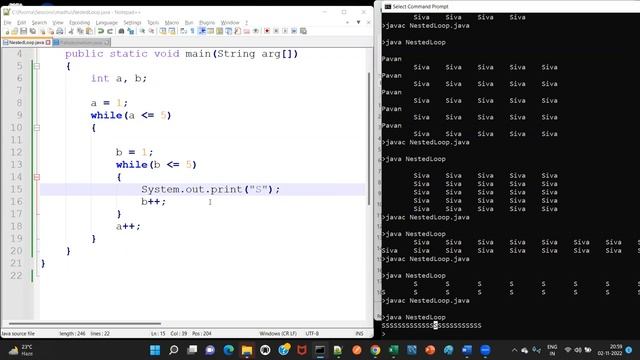Screen dimensions: 640x360
Task: Open the black triangle dropdown in Notepad++ menu bar
Action: (x=358, y=22)
